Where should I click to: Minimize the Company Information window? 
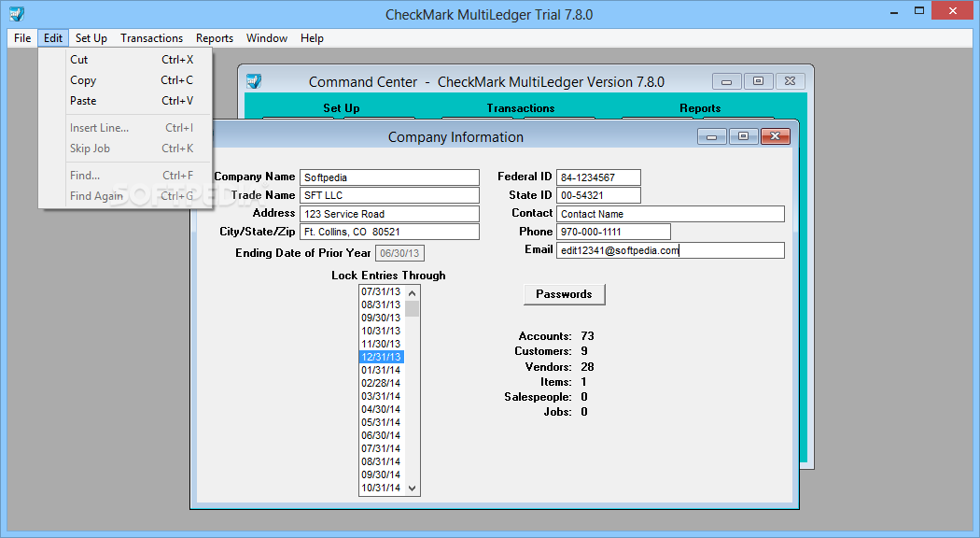pyautogui.click(x=712, y=136)
